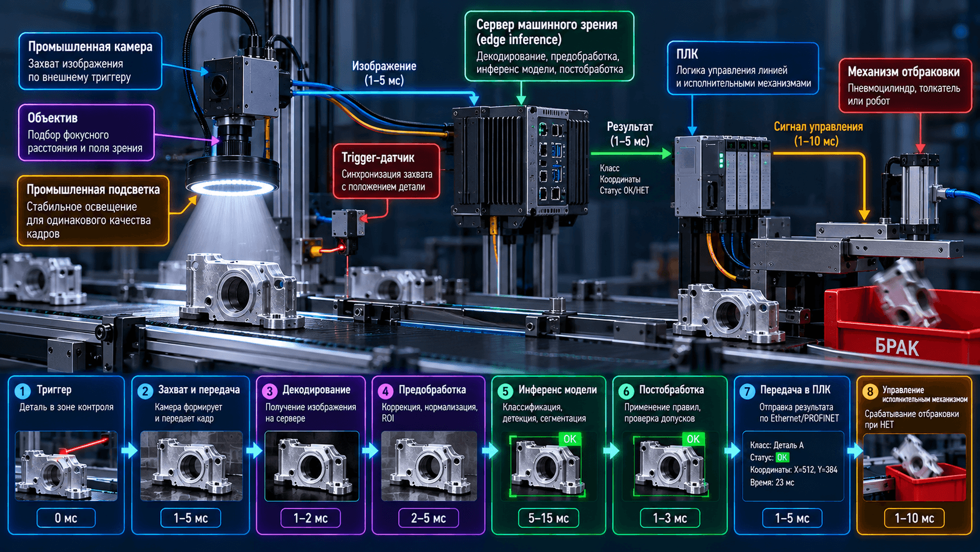Select the "Trigger-датчик" callout title
The image size is (980, 552).
[378, 157]
